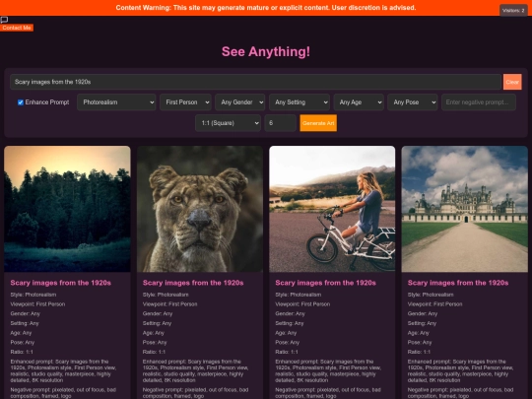
Task: Toggle the Enhance Prompt checkbox
Action: coord(21,102)
